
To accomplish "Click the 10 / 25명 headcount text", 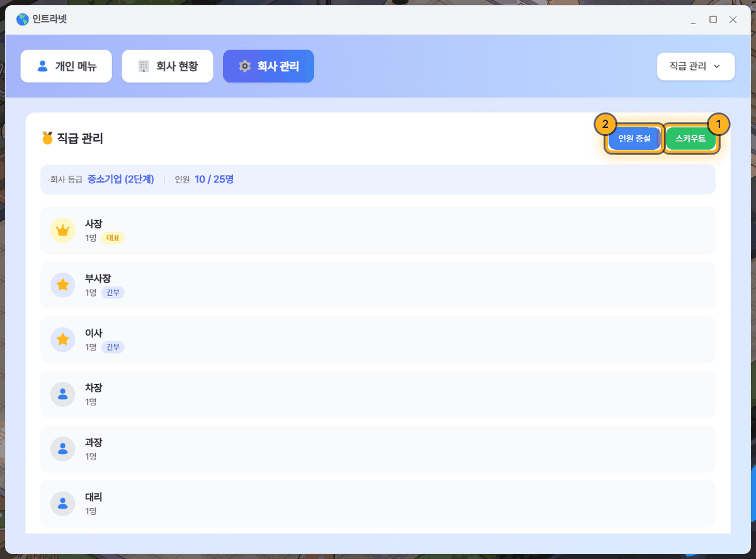I will click(x=214, y=179).
